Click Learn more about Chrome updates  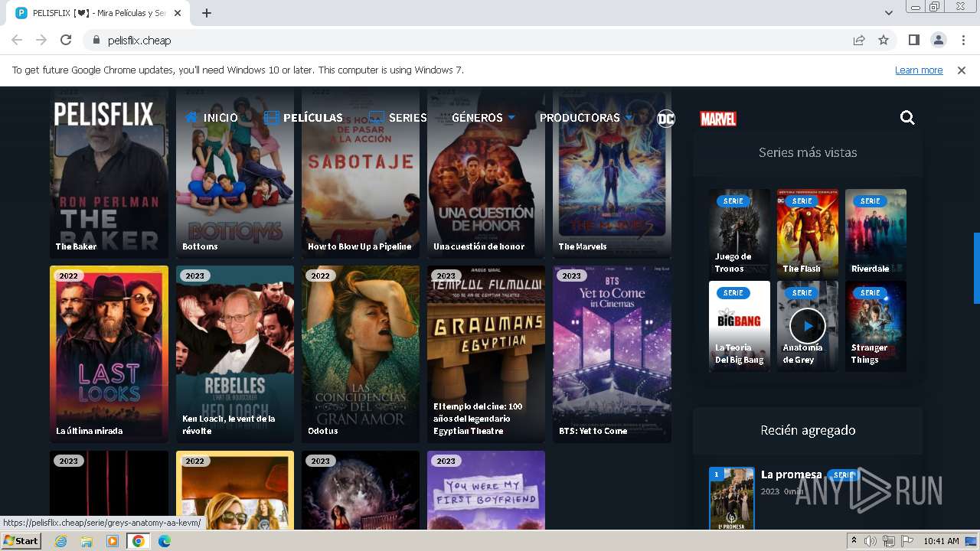919,70
